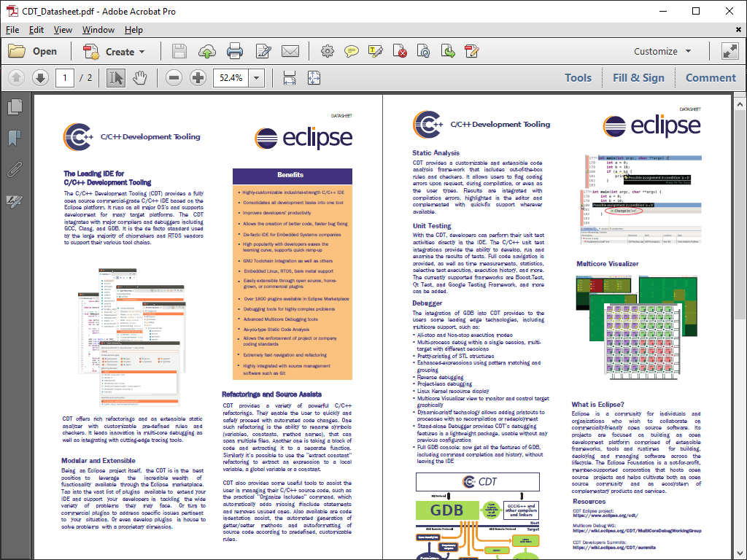
Task: Go to previous page arrow
Action: tap(16, 77)
